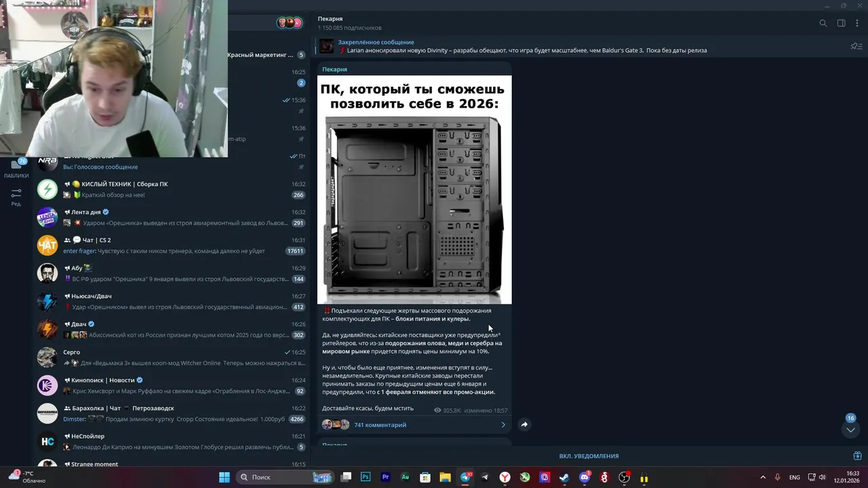Show the pinned messages list icon

point(856,46)
